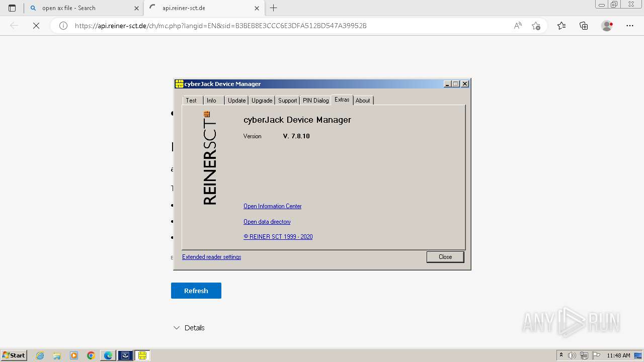Click the cyberJack title bar chip icon

(179, 84)
